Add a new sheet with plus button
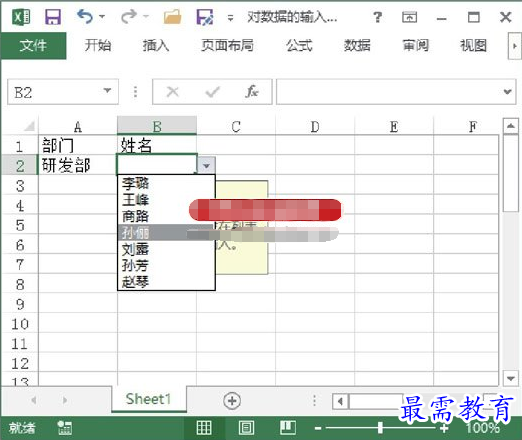522x440 pixels. (x=232, y=400)
